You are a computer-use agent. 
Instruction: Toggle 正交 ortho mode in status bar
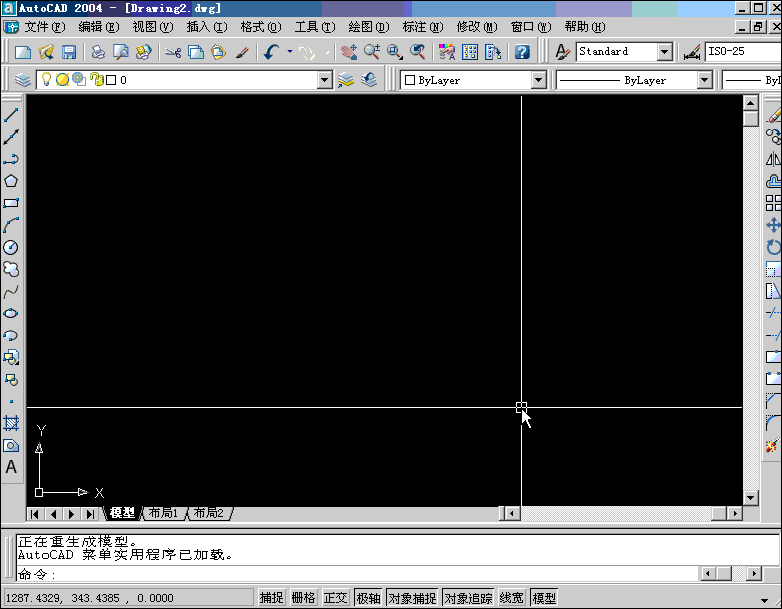[335, 598]
